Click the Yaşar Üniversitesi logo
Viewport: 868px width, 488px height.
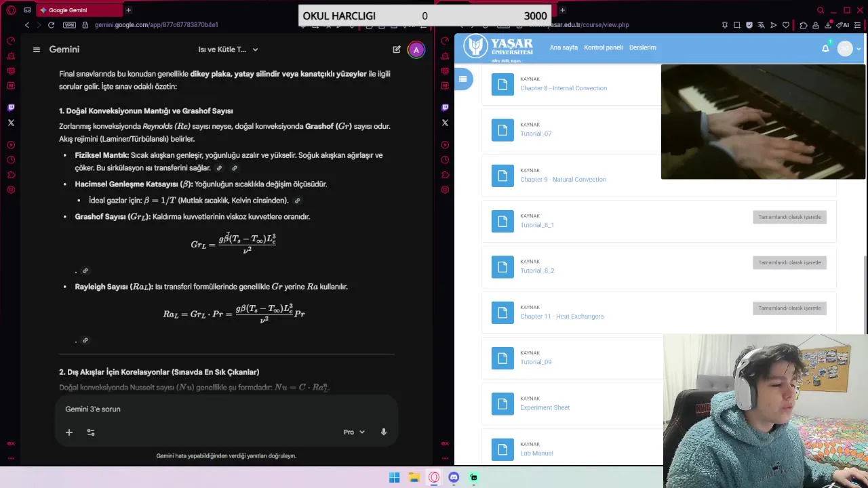(498, 47)
